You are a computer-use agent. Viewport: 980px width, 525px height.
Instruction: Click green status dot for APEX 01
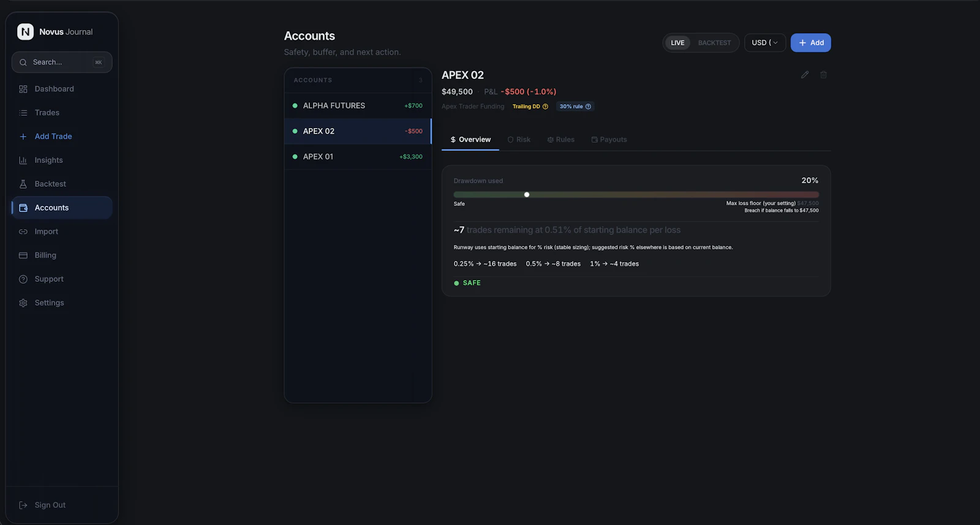click(295, 157)
